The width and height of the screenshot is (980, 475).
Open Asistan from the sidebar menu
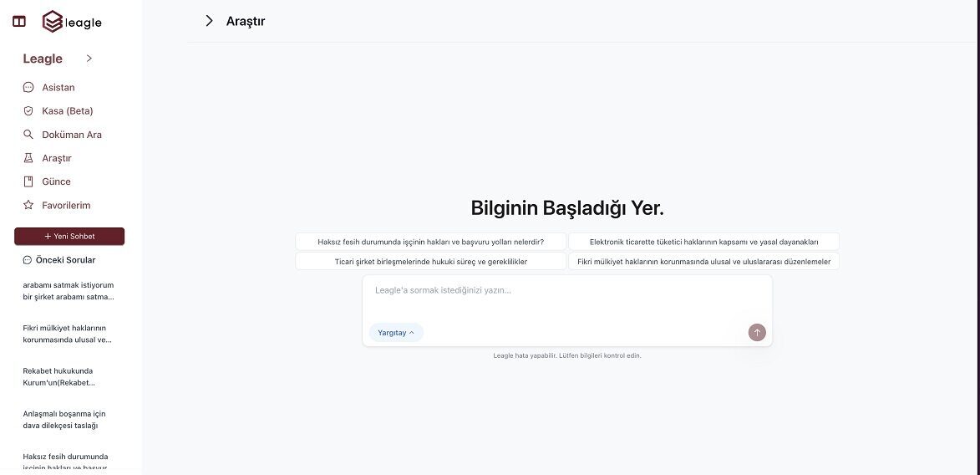[x=58, y=87]
